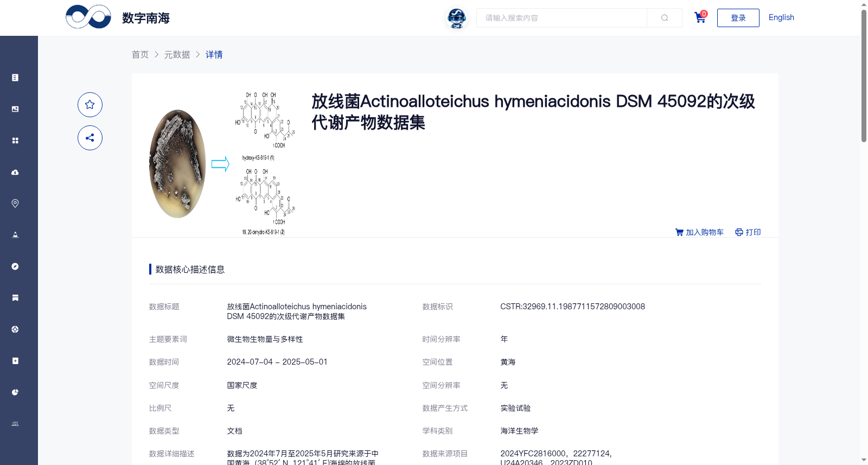Click the project numbers 2024YFC2816000 value
Viewport: 868px width, 465px height.
(x=556, y=458)
